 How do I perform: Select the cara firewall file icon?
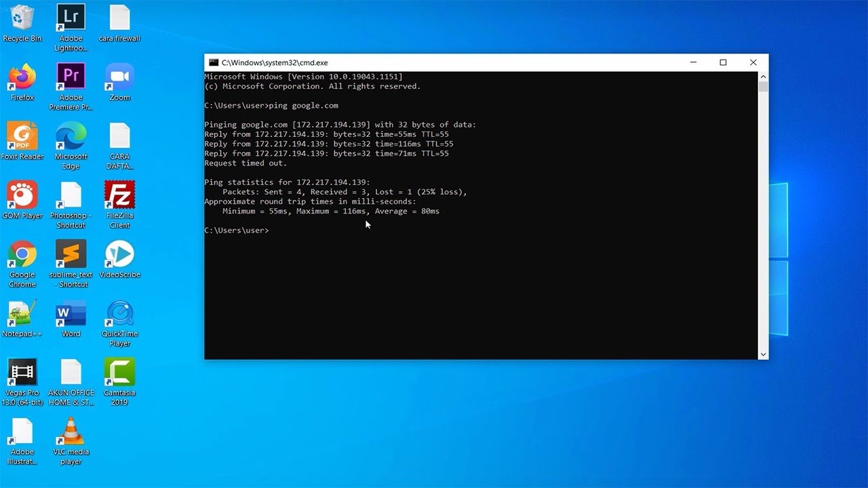[x=119, y=24]
